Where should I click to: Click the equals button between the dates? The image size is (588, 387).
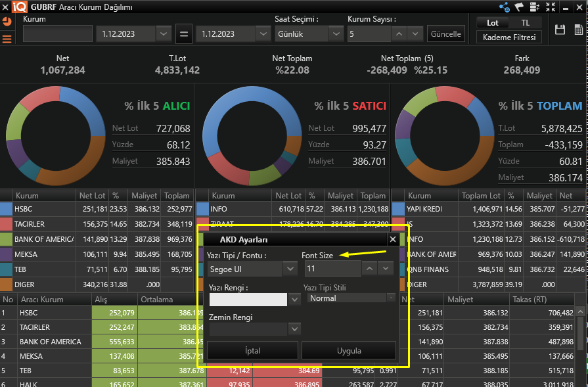tap(184, 34)
